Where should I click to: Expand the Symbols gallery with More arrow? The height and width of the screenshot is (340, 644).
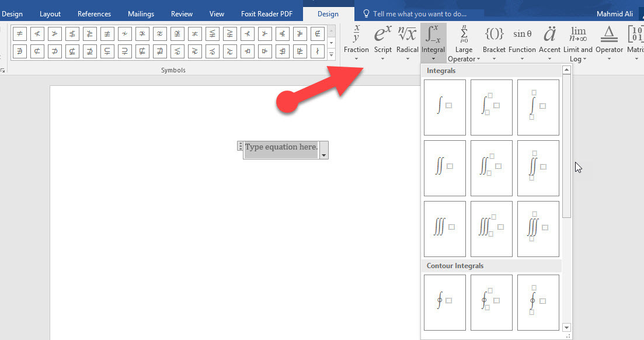pyautogui.click(x=332, y=55)
